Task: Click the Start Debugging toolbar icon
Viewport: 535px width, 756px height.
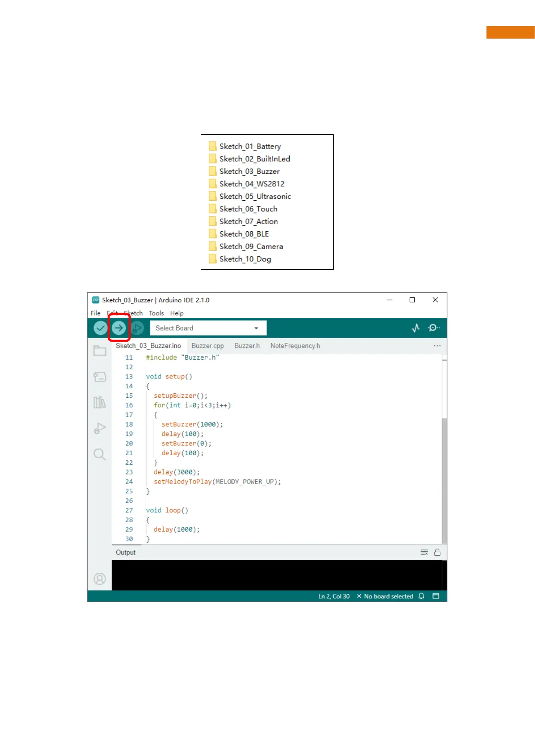Action: [x=137, y=328]
